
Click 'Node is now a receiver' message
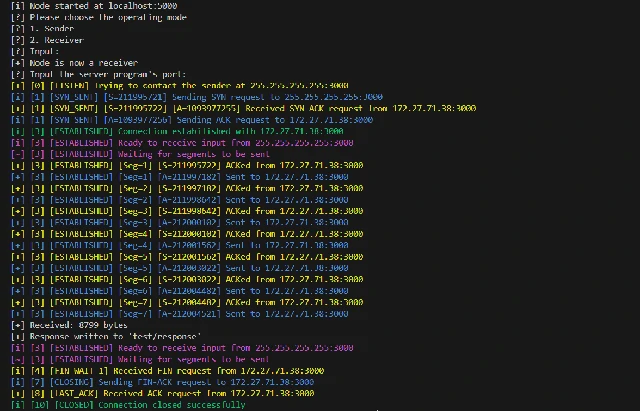pyautogui.click(x=74, y=63)
